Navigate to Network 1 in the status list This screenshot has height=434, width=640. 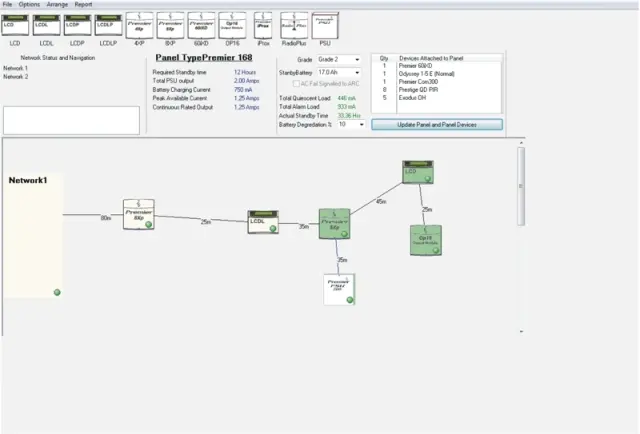(x=16, y=68)
